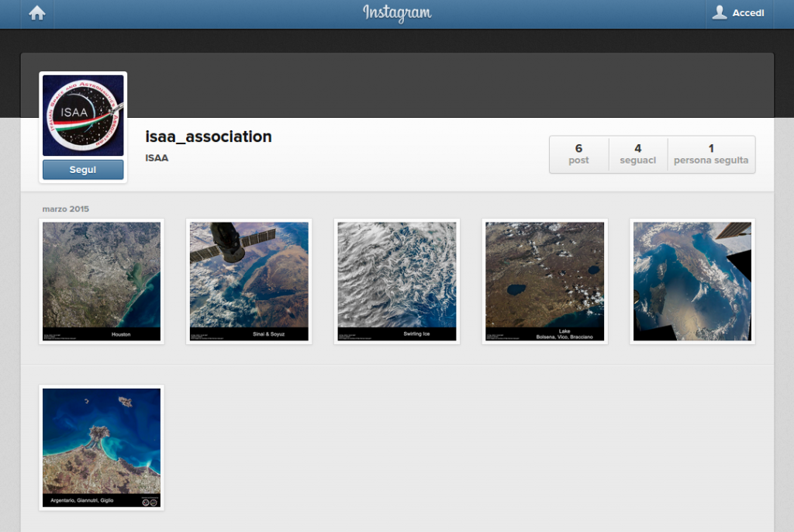Viewport: 794px width, 532px height.
Task: View the Swirling Ice image
Action: click(396, 281)
